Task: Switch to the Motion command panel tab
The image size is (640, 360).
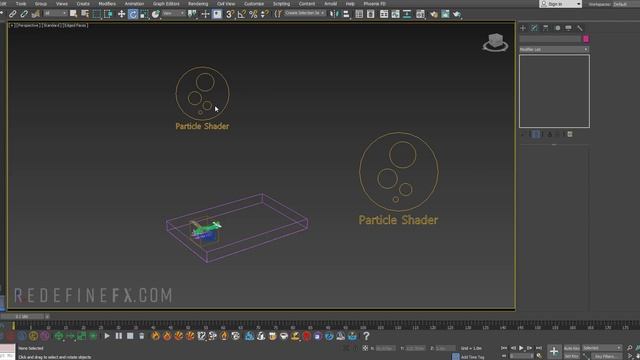Action: tap(558, 28)
